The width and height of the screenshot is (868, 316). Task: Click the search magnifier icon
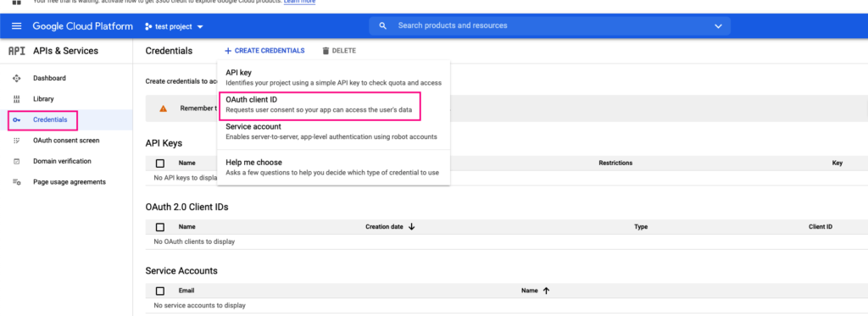382,25
